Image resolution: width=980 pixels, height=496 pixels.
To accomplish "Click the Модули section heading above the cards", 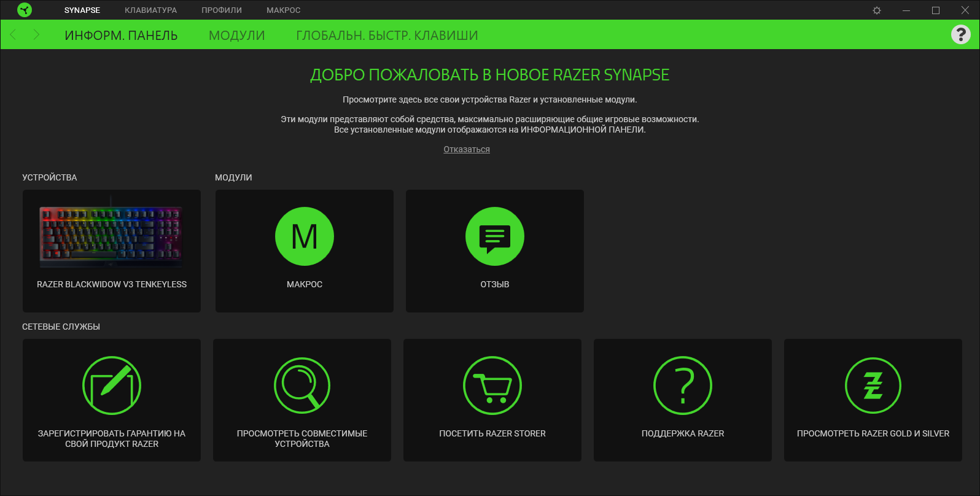I will (x=233, y=177).
